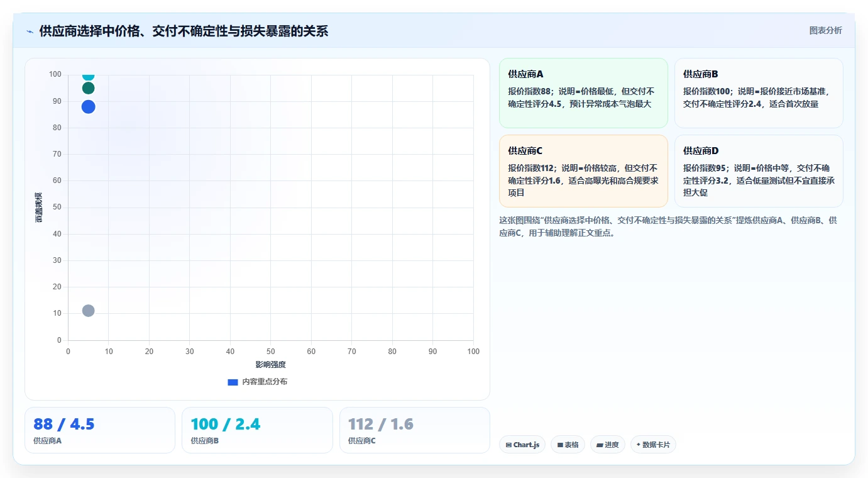Click the description paragraph starting 这张图围绕
Viewport: 868px width, 478px height.
[x=668, y=226]
